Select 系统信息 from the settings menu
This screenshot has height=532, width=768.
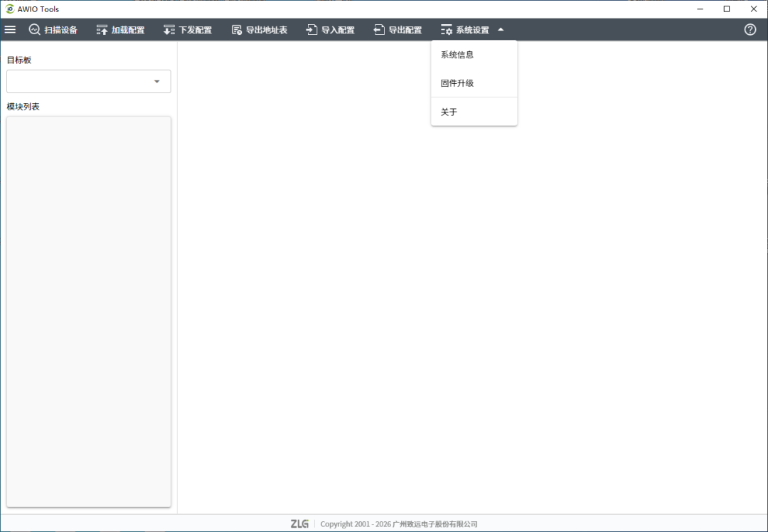(474, 55)
